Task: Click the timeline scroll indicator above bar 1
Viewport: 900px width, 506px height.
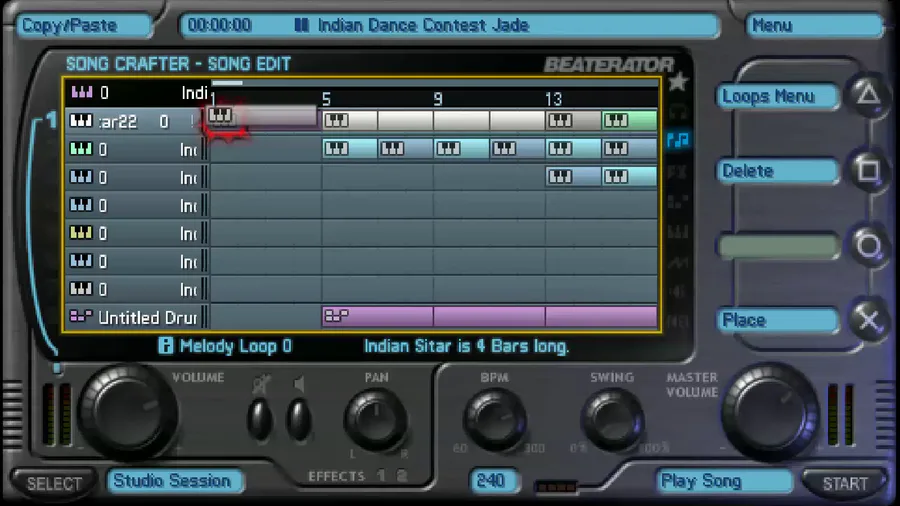Action: (227, 83)
